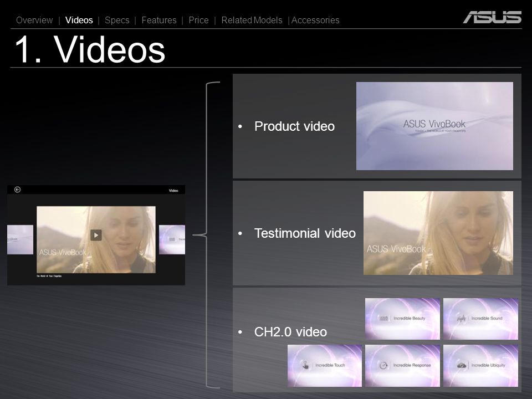Click the '1. Videos' heading

pos(90,49)
